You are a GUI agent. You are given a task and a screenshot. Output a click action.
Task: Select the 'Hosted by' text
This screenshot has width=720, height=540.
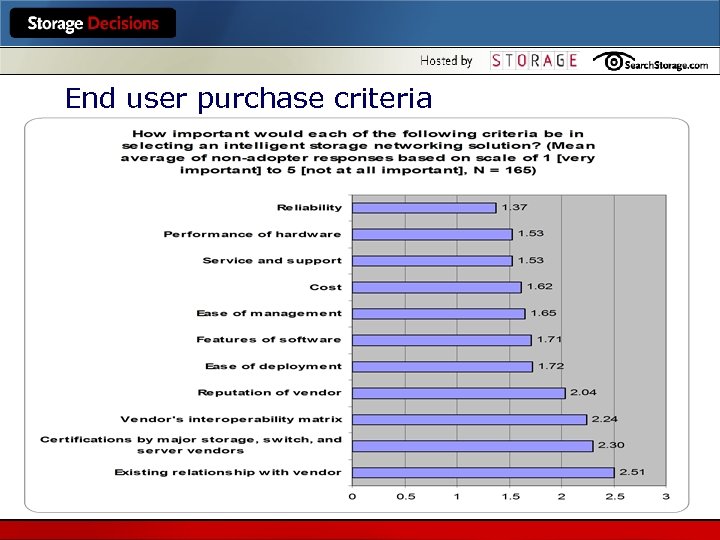(446, 61)
